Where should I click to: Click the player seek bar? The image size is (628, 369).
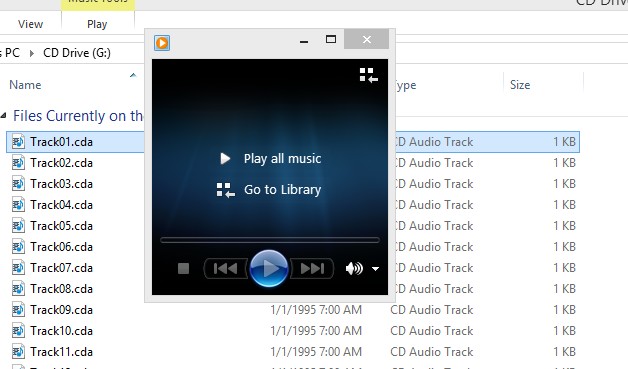pos(270,240)
